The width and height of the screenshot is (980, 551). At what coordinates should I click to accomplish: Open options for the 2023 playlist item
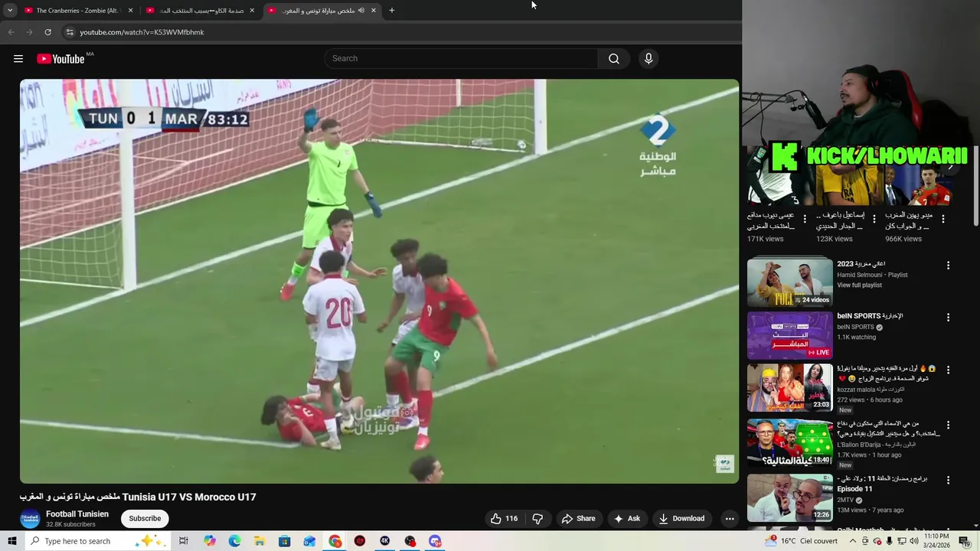(948, 266)
